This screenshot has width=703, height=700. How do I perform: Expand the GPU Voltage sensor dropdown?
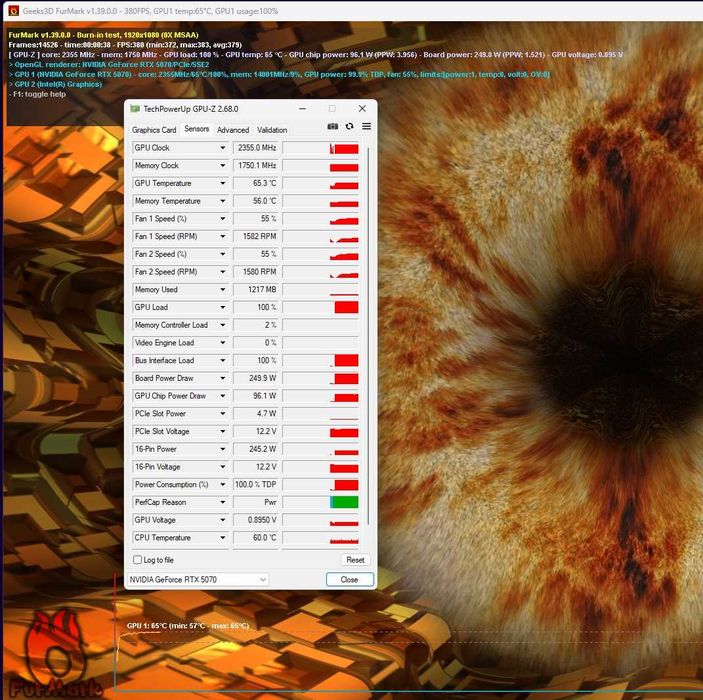pyautogui.click(x=222, y=520)
